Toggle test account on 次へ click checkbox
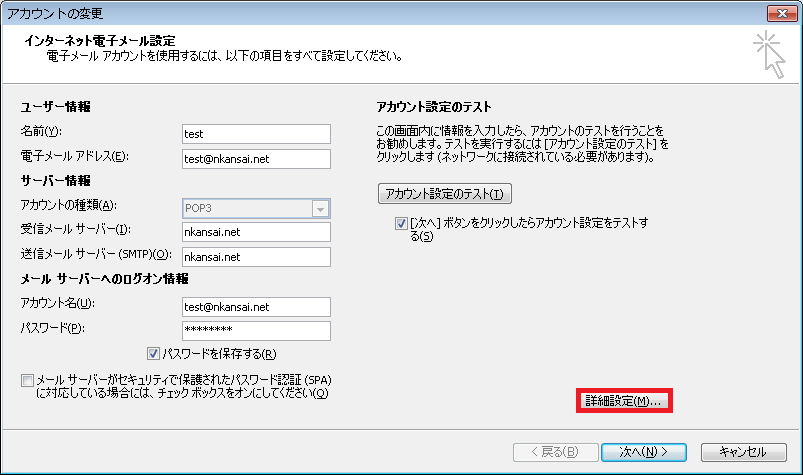 tap(401, 223)
